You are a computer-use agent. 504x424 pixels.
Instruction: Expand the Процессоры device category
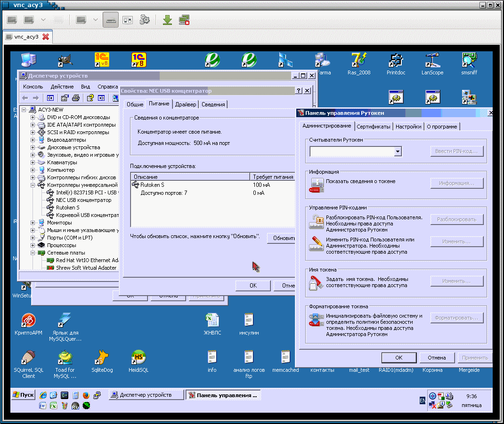[x=33, y=245]
